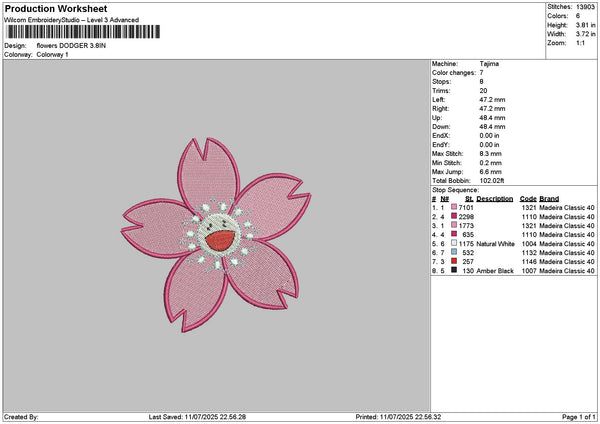
Task: Select the Amber Black 130 swatch
Action: point(454,270)
